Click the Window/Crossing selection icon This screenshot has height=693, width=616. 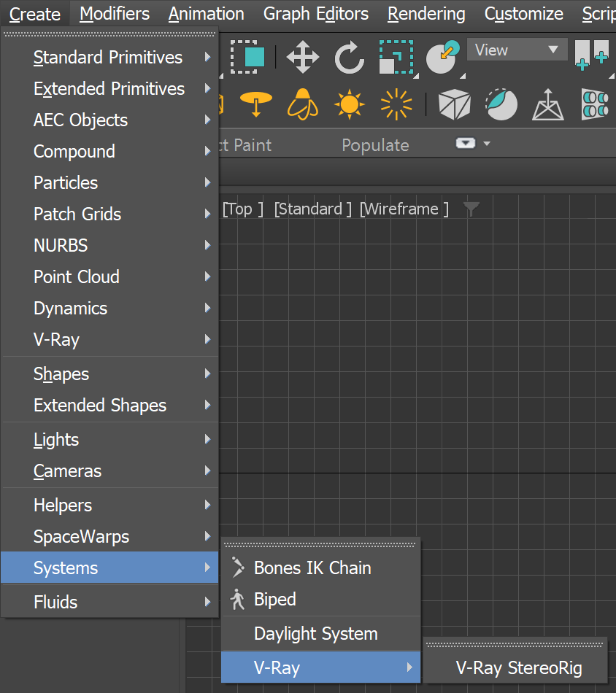click(247, 57)
